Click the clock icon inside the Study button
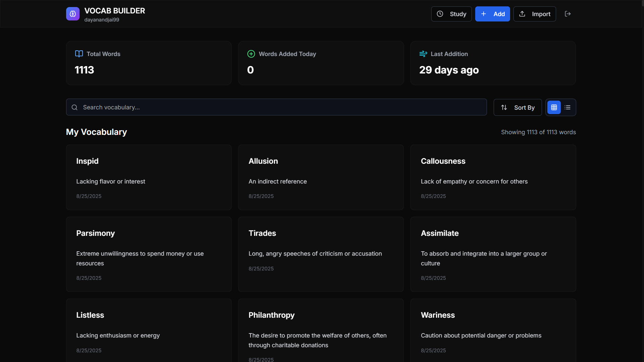The width and height of the screenshot is (644, 362). 440,14
